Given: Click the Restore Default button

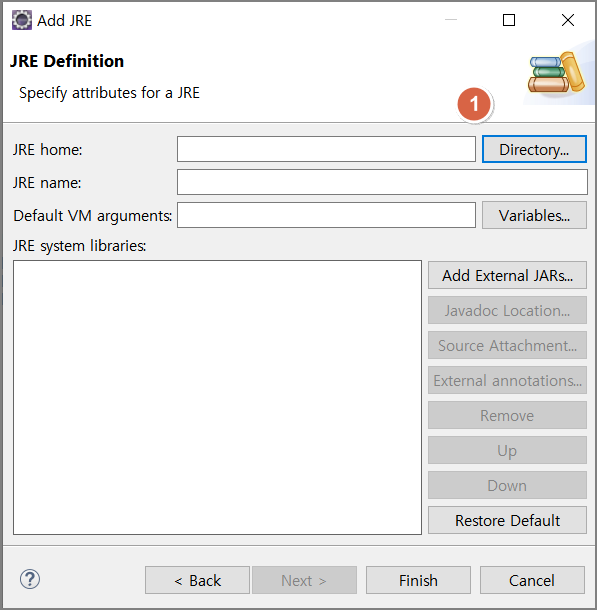Looking at the screenshot, I should tap(507, 520).
